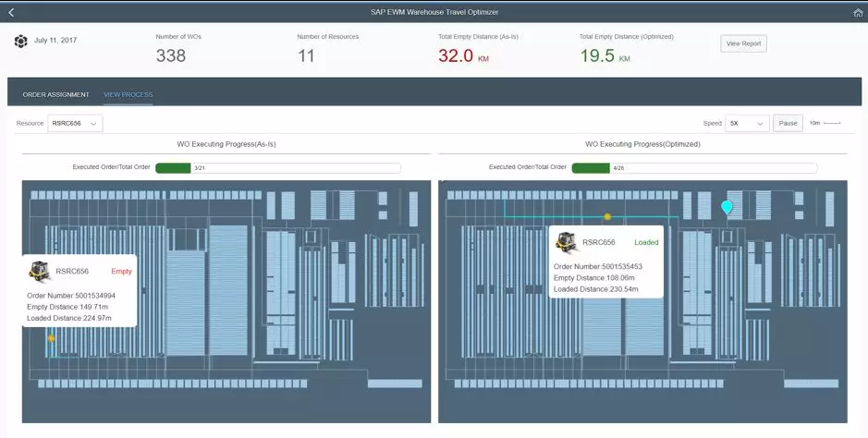Click forklift icon in As-Is popup
868x438 pixels.
point(39,271)
